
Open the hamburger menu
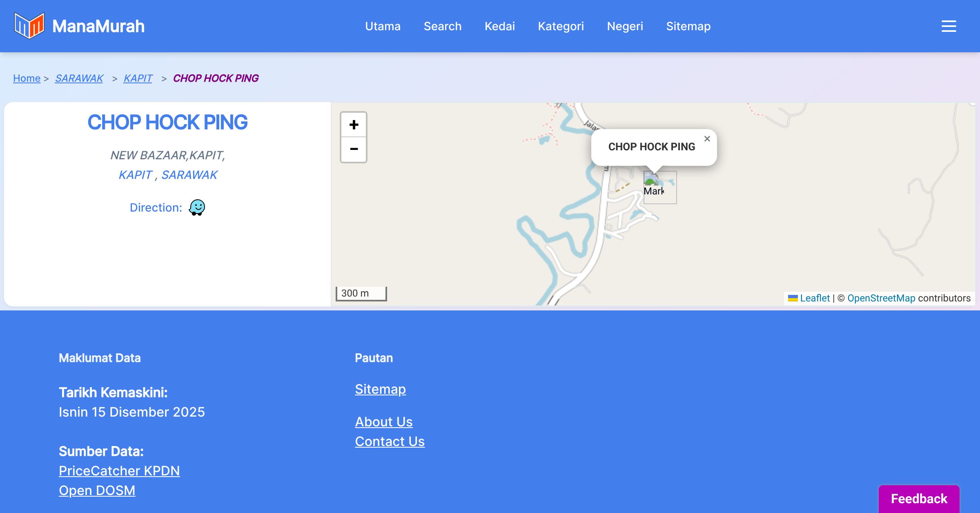click(949, 26)
